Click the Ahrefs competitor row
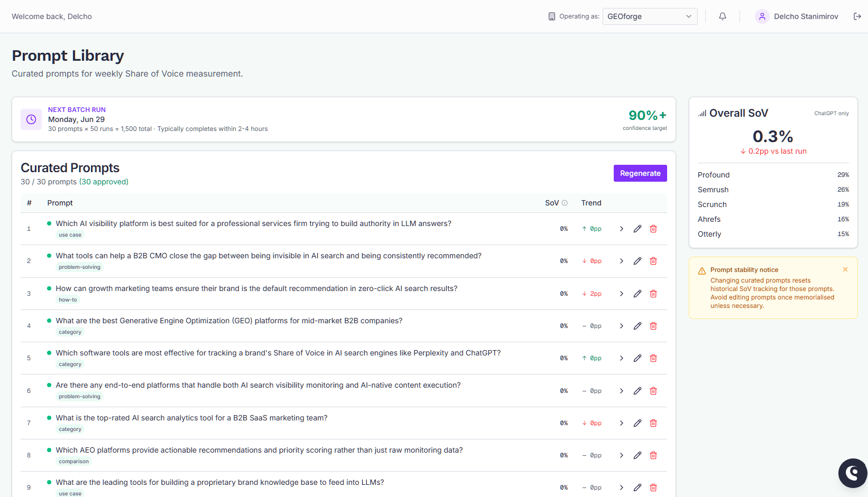 pyautogui.click(x=773, y=219)
